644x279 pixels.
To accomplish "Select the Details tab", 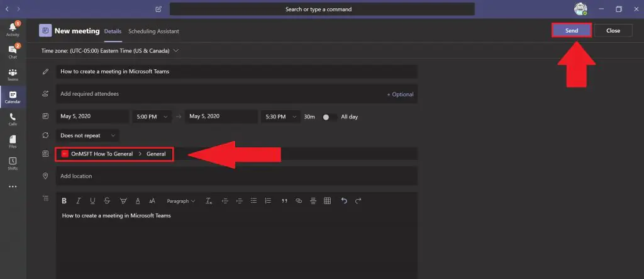I will pyautogui.click(x=113, y=31).
